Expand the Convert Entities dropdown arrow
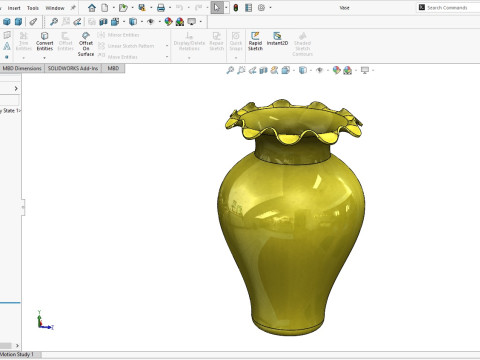The image size is (480, 360). click(44, 58)
